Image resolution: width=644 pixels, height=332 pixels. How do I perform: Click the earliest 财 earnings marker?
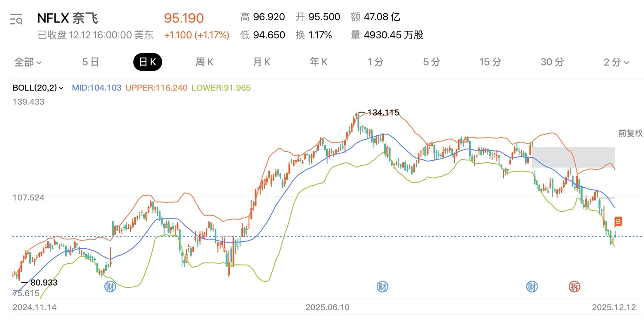(110, 286)
